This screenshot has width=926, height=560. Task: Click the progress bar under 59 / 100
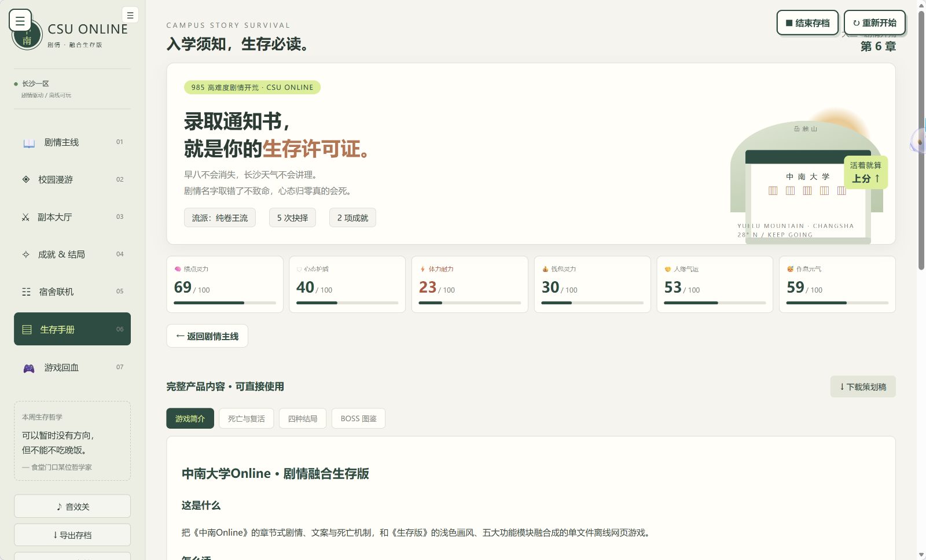click(837, 303)
